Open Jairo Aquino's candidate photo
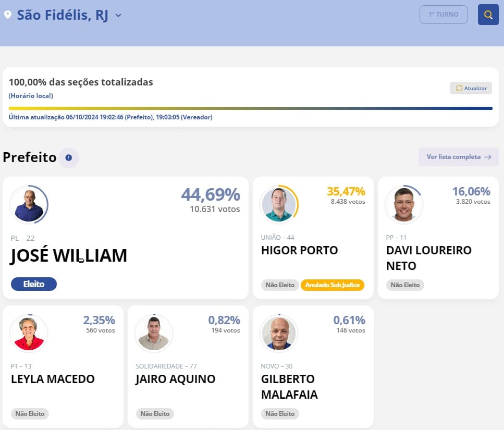This screenshot has height=430, width=504. pyautogui.click(x=154, y=333)
